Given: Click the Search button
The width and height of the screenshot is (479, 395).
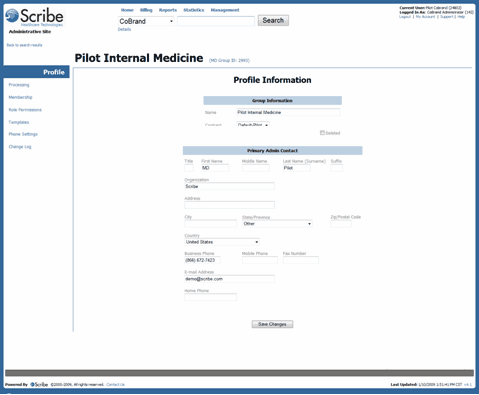Looking at the screenshot, I should pos(273,20).
